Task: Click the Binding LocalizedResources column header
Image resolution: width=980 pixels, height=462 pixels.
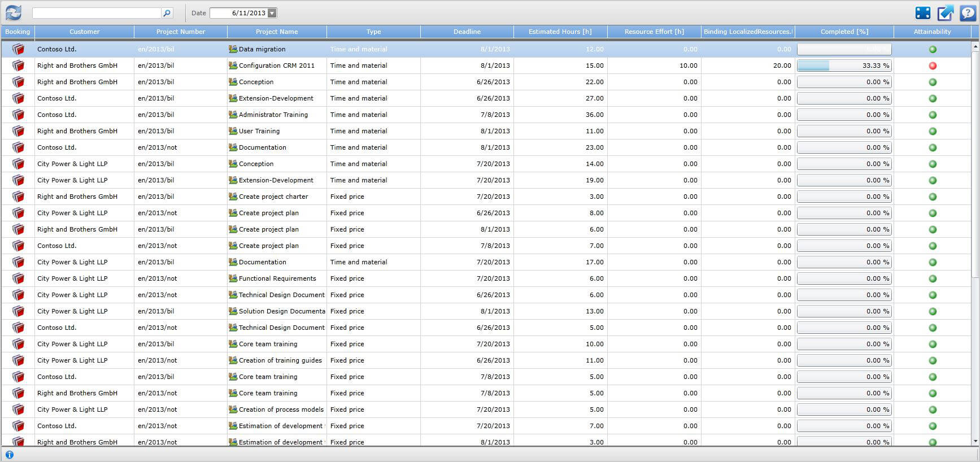Action: (748, 32)
